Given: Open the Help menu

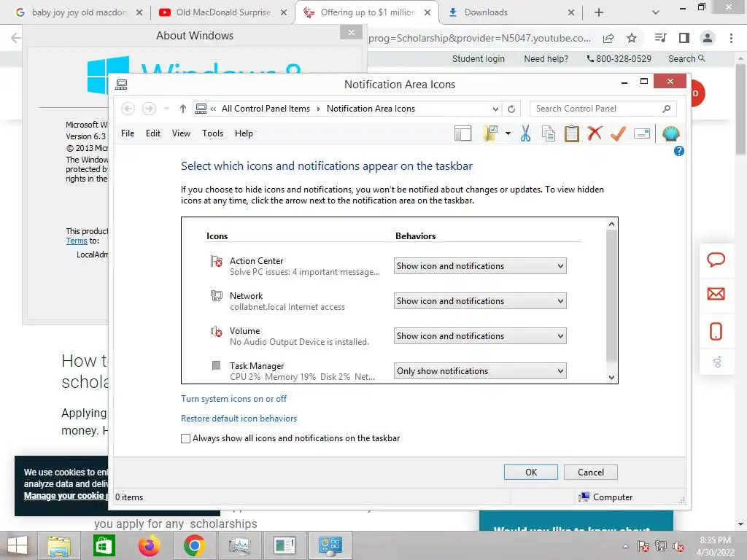Looking at the screenshot, I should [244, 134].
